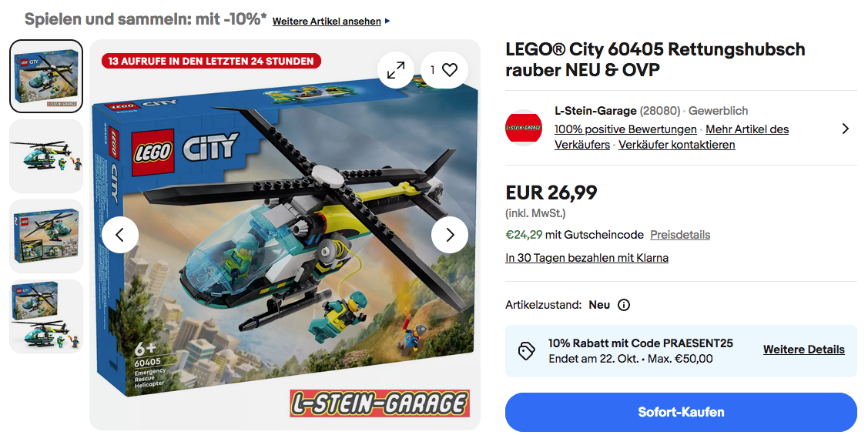Image resolution: width=868 pixels, height=435 pixels.
Task: Advance to the next image with the right arrow
Action: click(x=450, y=236)
